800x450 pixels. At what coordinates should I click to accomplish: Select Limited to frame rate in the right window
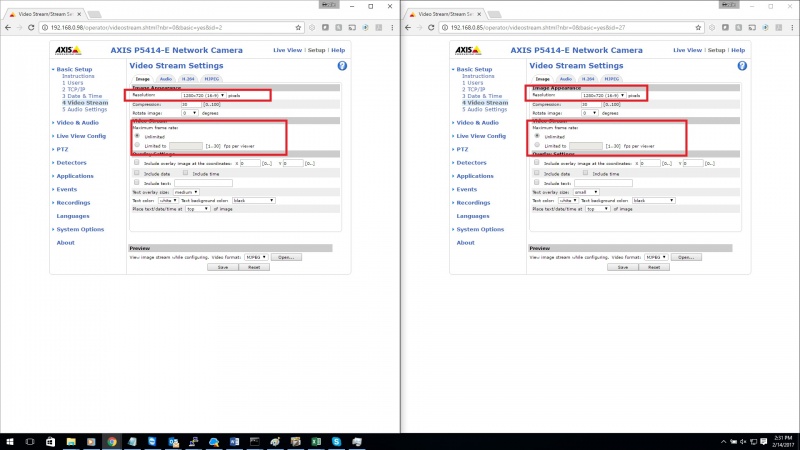click(x=537, y=145)
